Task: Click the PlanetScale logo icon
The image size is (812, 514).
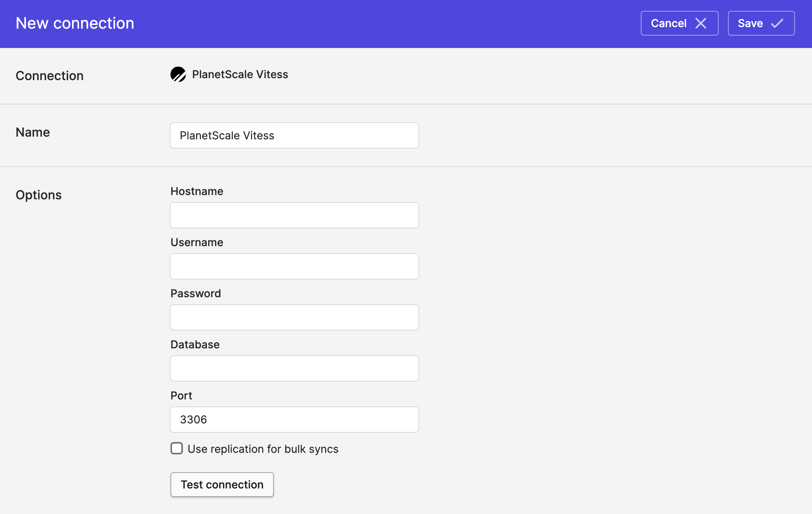Action: point(178,74)
